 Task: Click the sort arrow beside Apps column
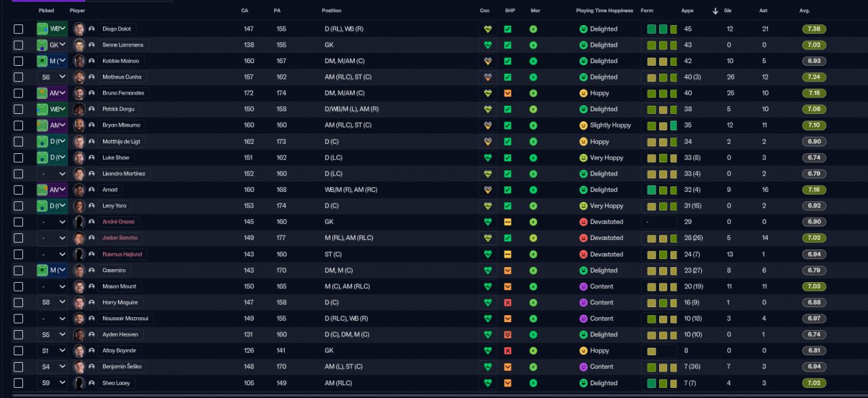(715, 11)
